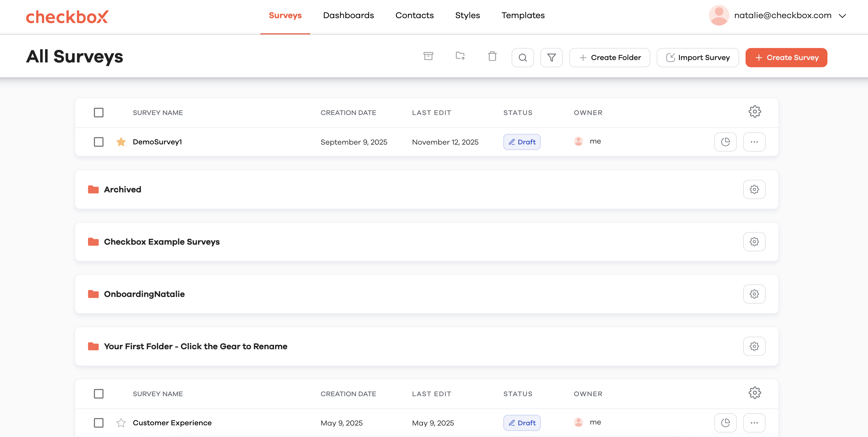The width and height of the screenshot is (868, 437).
Task: Select all surveys in top table
Action: (x=98, y=113)
